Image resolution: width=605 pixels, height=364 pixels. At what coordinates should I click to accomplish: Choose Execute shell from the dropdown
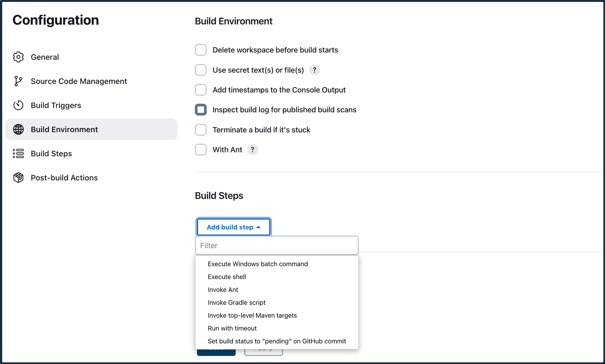point(227,277)
